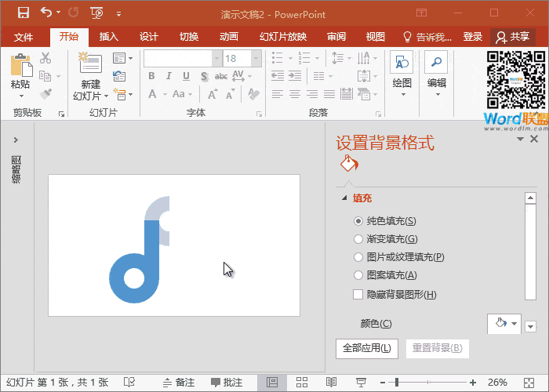This screenshot has height=392, width=549.
Task: Increase font size with larger A icon
Action: point(213,94)
